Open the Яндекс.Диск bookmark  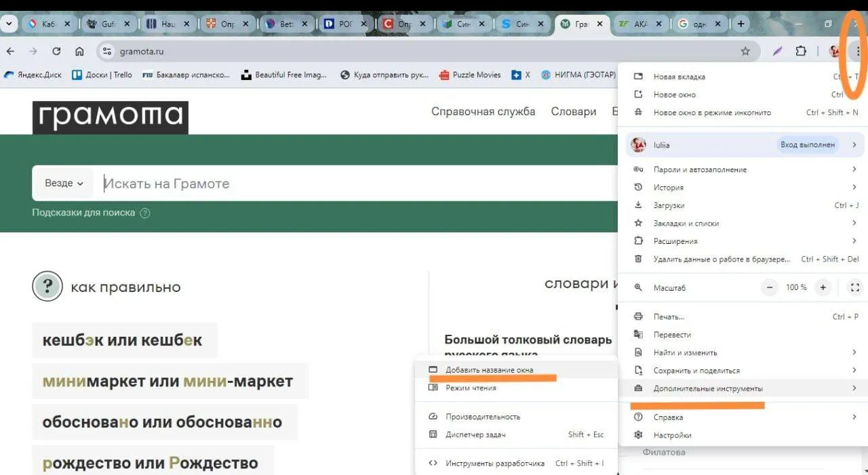33,75
